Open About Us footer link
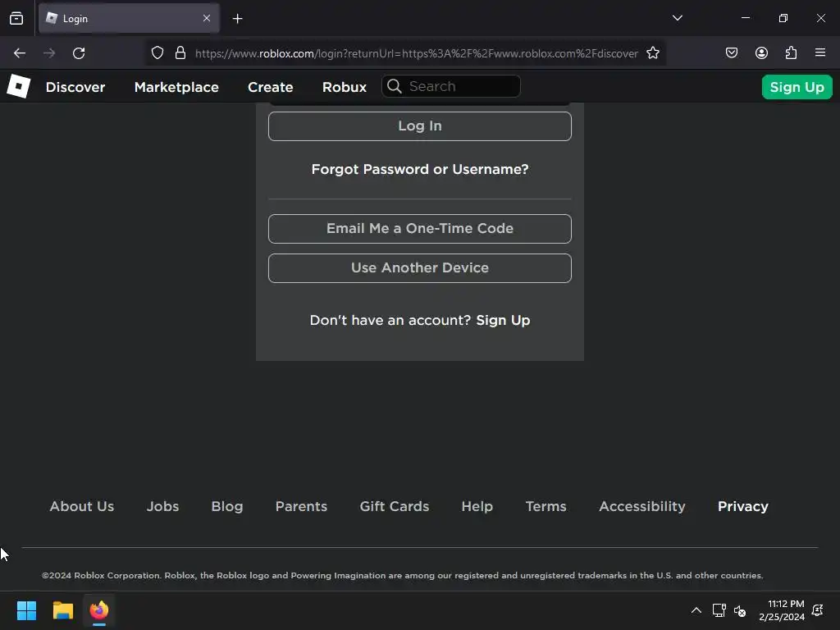Screen dimensions: 840x630 (x=82, y=506)
